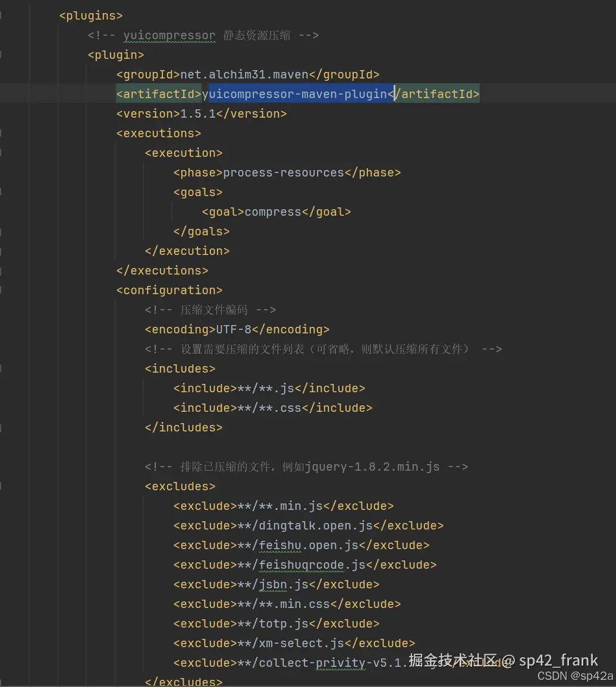Screen dimensions: 616x687
Task: Click the opening <execution> tag
Action: (x=184, y=153)
